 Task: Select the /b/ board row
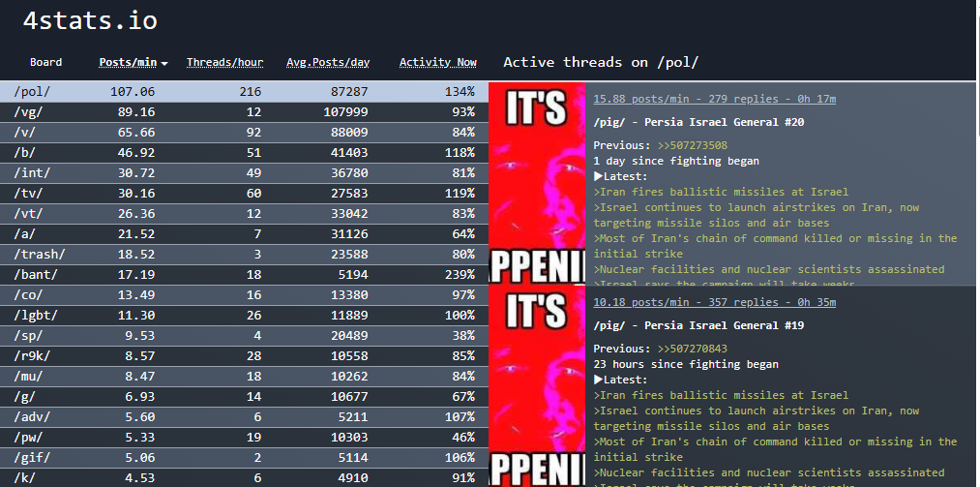[244, 153]
